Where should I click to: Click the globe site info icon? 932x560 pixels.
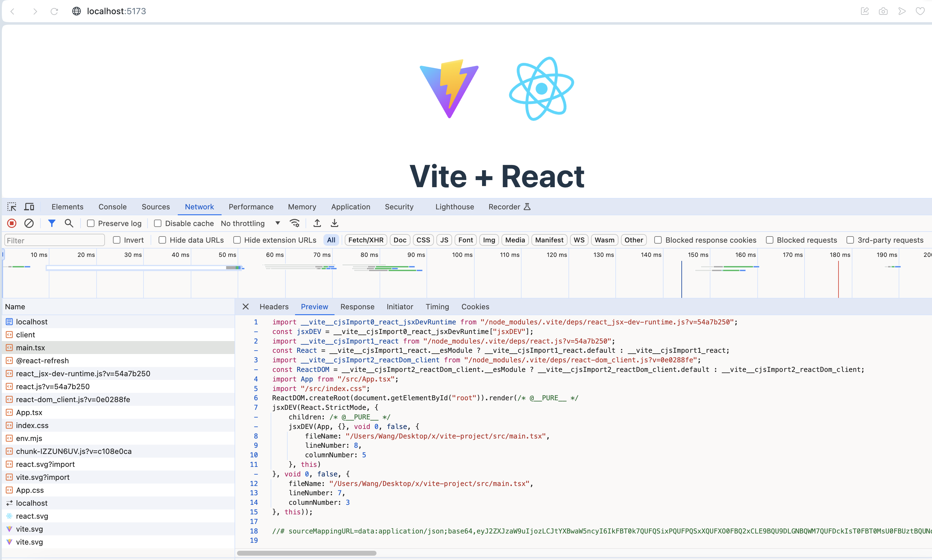(x=76, y=11)
